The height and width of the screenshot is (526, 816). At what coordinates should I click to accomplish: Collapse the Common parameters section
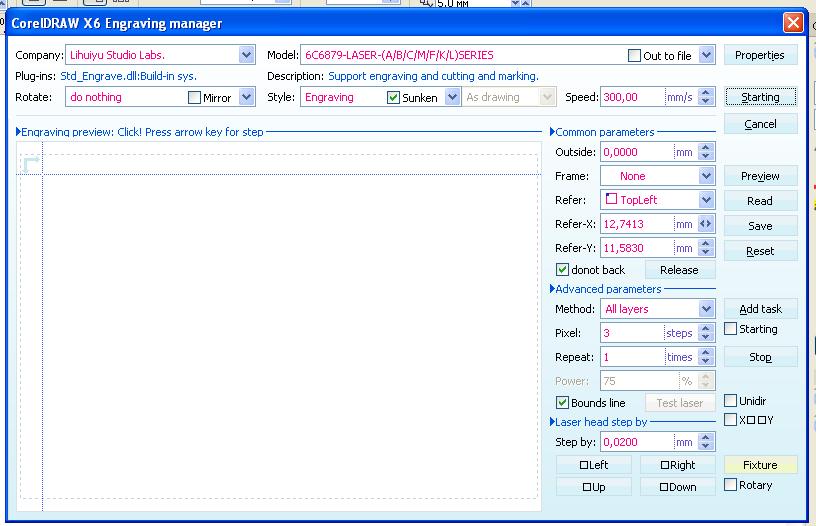click(553, 132)
